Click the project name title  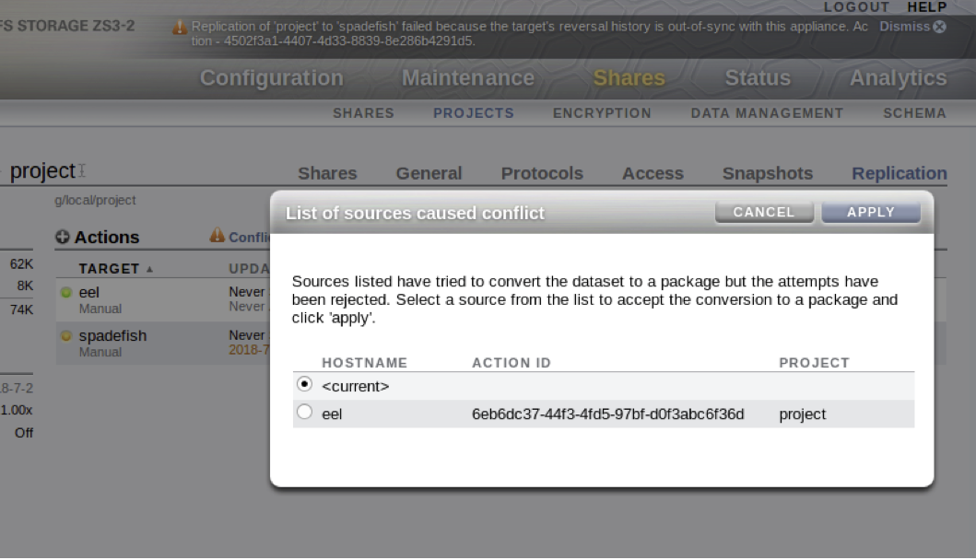coord(42,170)
